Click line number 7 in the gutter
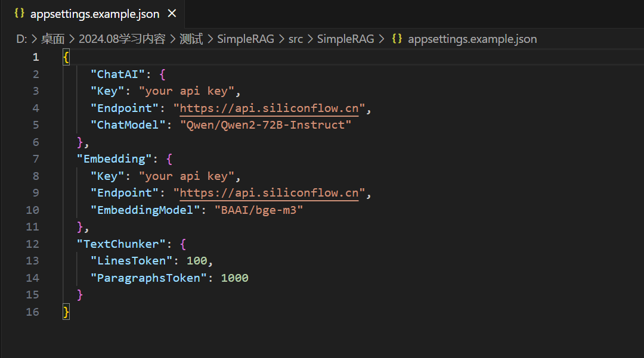The image size is (644, 358). pos(36,159)
